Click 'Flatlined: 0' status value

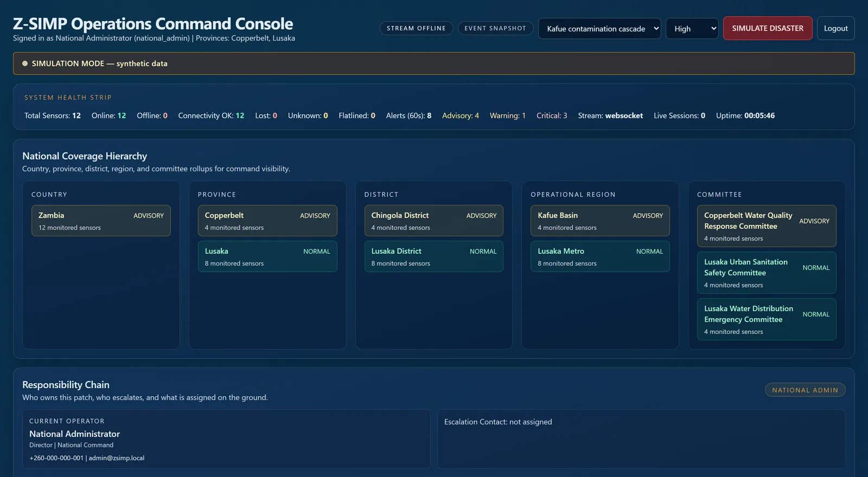pos(357,115)
